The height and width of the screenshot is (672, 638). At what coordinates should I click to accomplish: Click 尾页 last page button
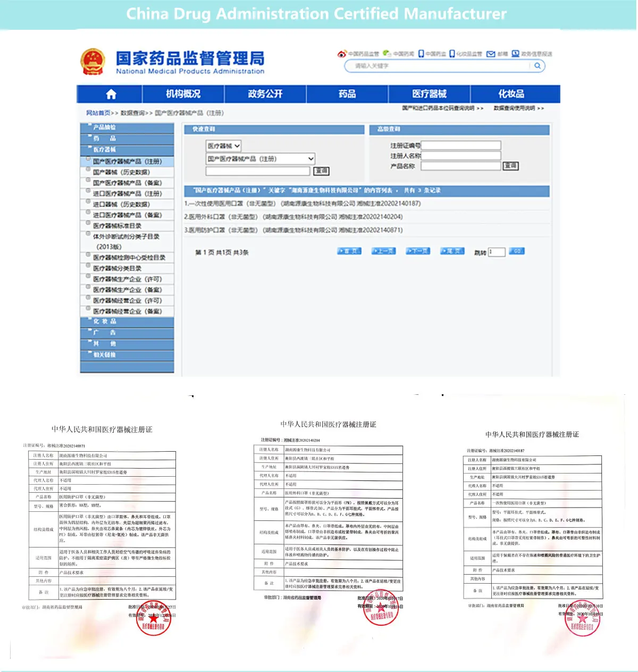tap(452, 251)
